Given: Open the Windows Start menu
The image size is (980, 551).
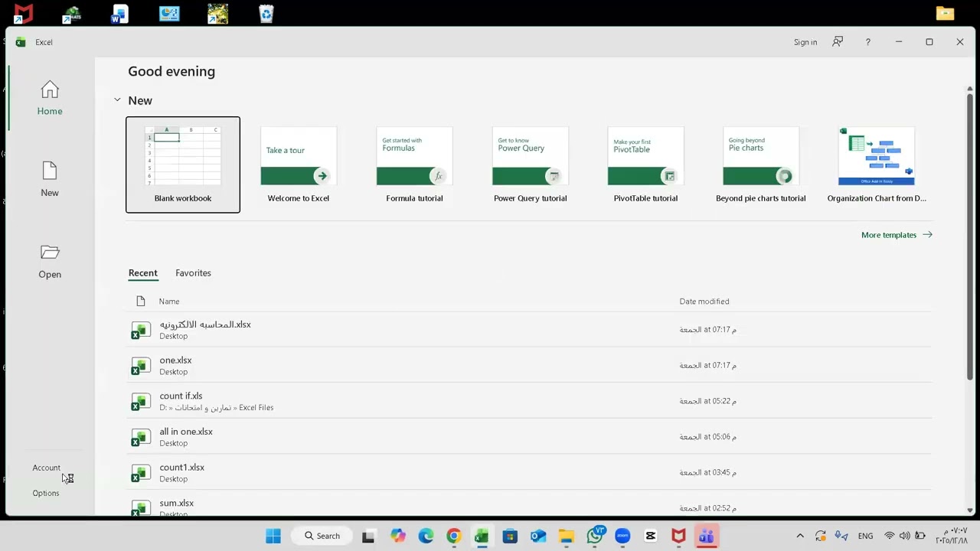Looking at the screenshot, I should tap(273, 536).
